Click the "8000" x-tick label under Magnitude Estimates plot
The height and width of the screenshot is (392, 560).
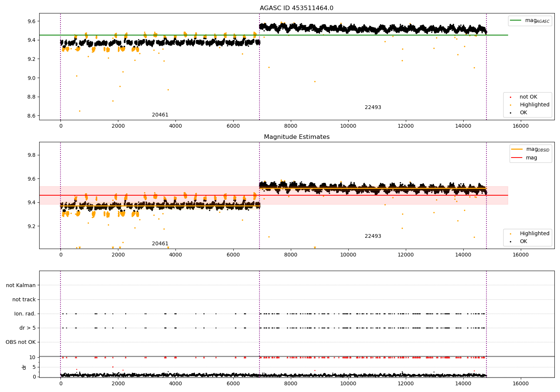[x=290, y=255]
